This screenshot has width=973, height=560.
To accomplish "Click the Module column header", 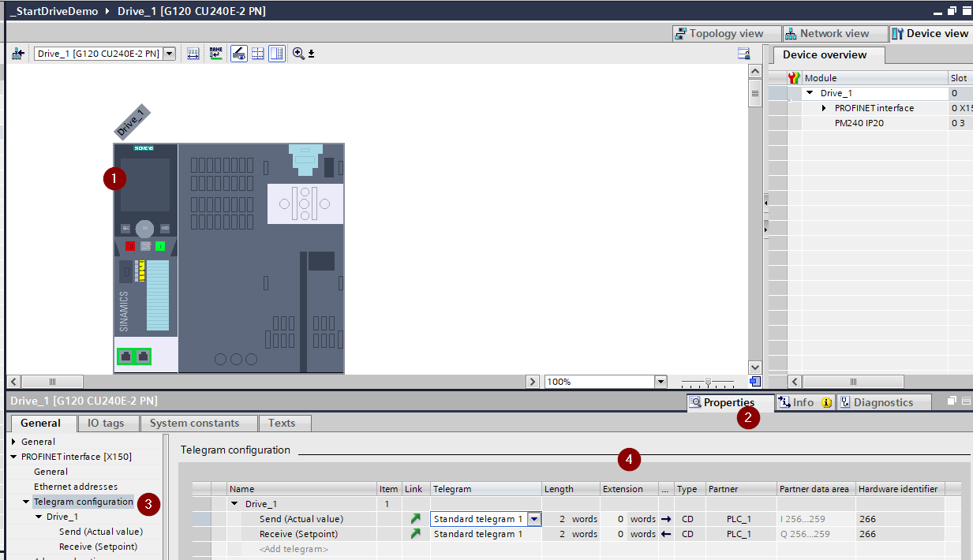I will click(x=874, y=78).
